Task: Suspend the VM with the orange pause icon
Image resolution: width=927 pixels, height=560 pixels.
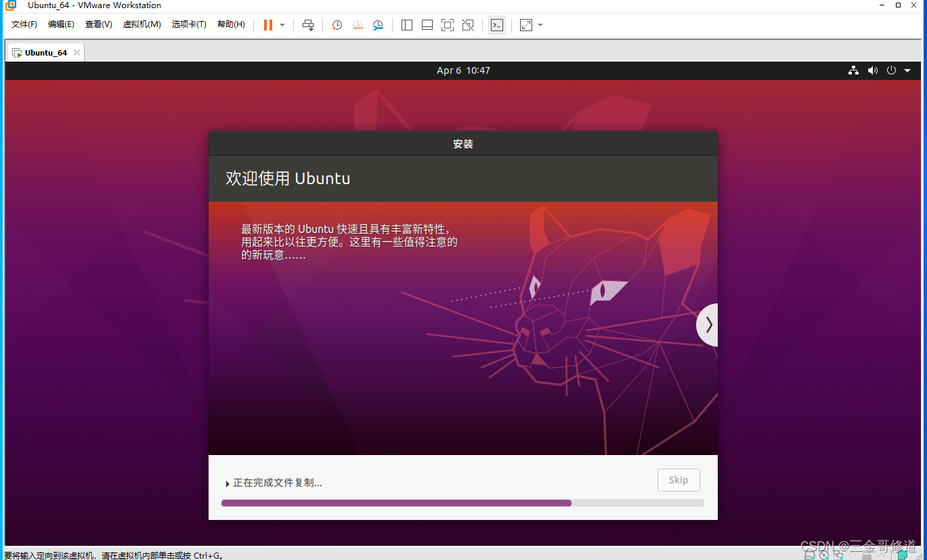Action: pyautogui.click(x=268, y=25)
